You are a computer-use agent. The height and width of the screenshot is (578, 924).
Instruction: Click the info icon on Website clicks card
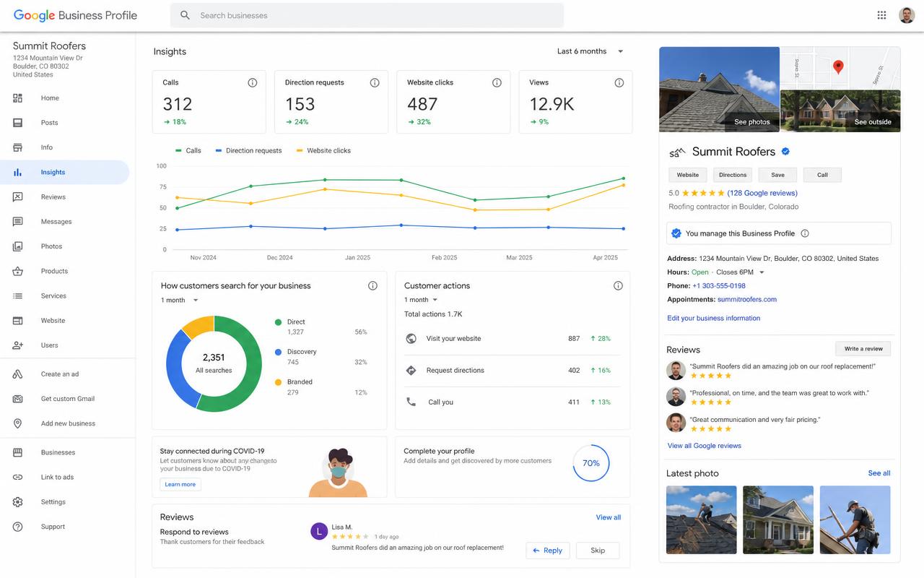497,82
